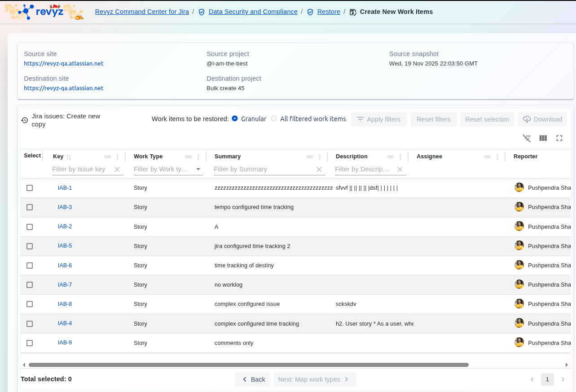Open the Summary column actions menu
The width and height of the screenshot is (576, 392).
320,157
